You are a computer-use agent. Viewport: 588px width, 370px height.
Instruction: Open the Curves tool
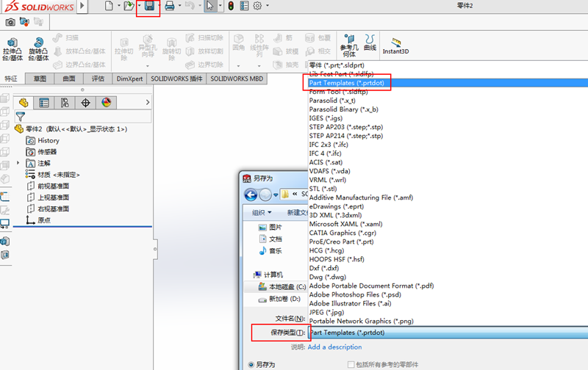point(370,43)
